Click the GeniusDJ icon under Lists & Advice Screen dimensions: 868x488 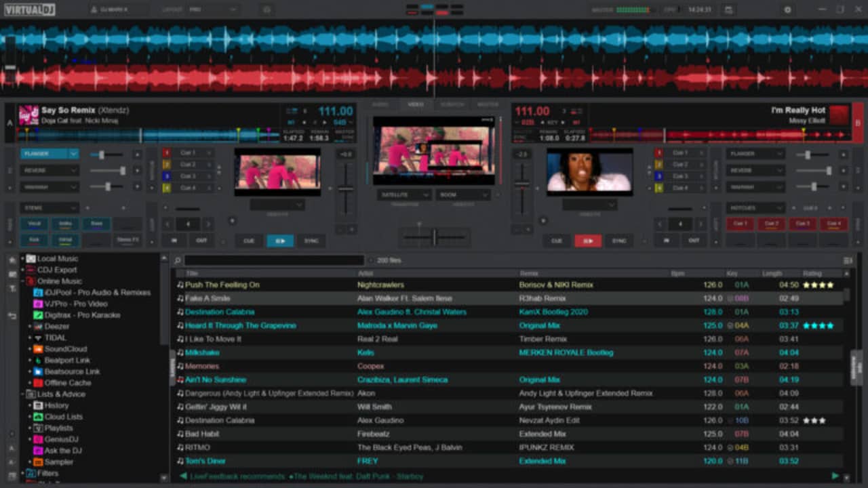[39, 439]
